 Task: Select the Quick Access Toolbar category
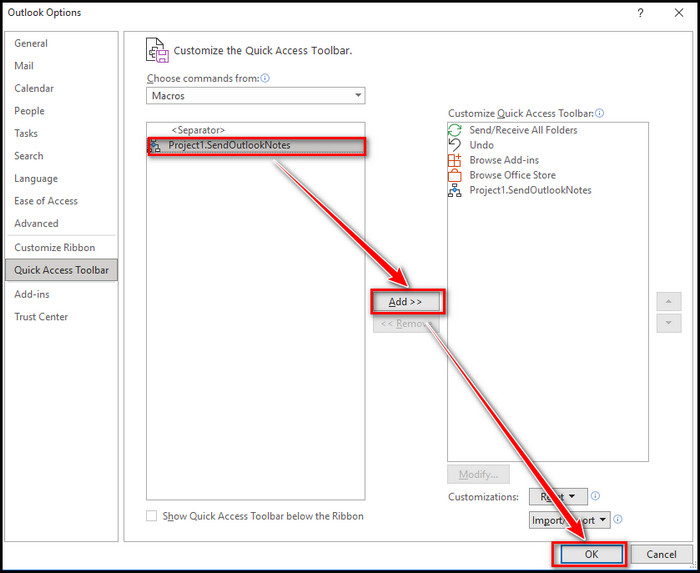coord(61,270)
